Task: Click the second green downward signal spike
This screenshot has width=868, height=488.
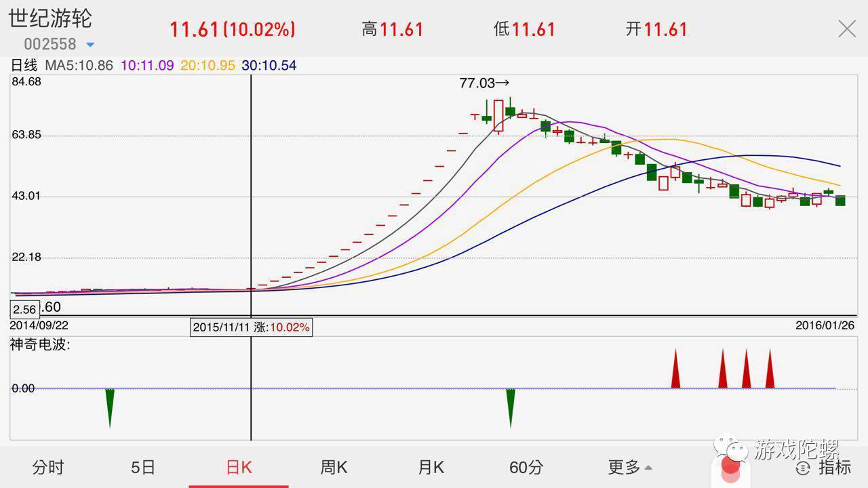Action: 511,408
